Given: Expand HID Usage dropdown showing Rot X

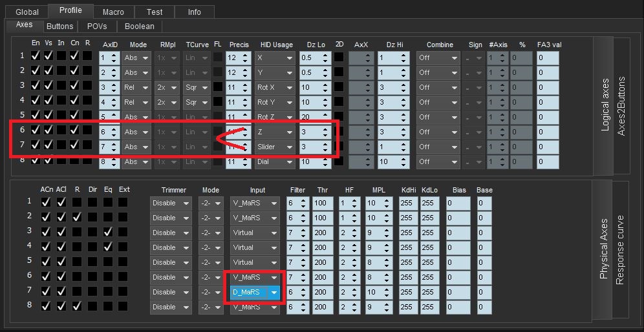Looking at the screenshot, I should (274, 87).
